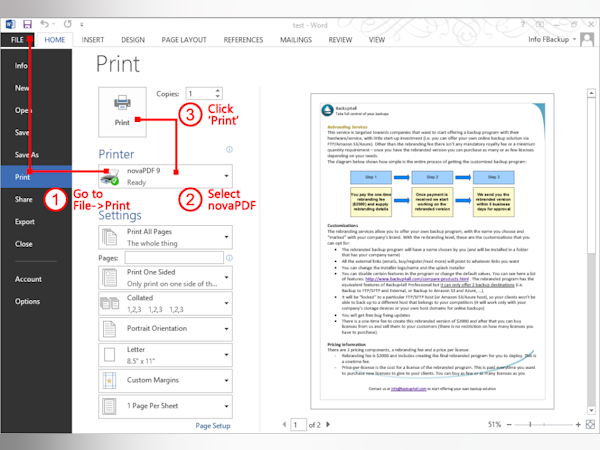Switch to the REVIEW tab
The width and height of the screenshot is (600, 450).
[340, 40]
